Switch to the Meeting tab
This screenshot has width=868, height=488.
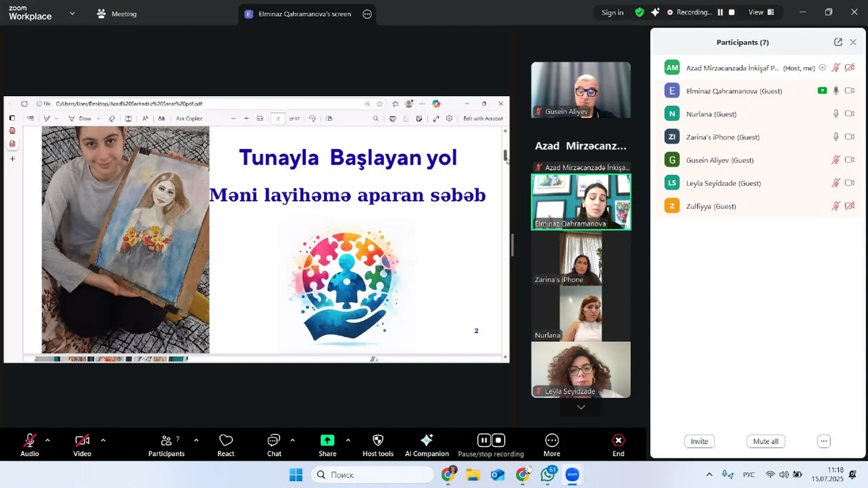coord(116,14)
